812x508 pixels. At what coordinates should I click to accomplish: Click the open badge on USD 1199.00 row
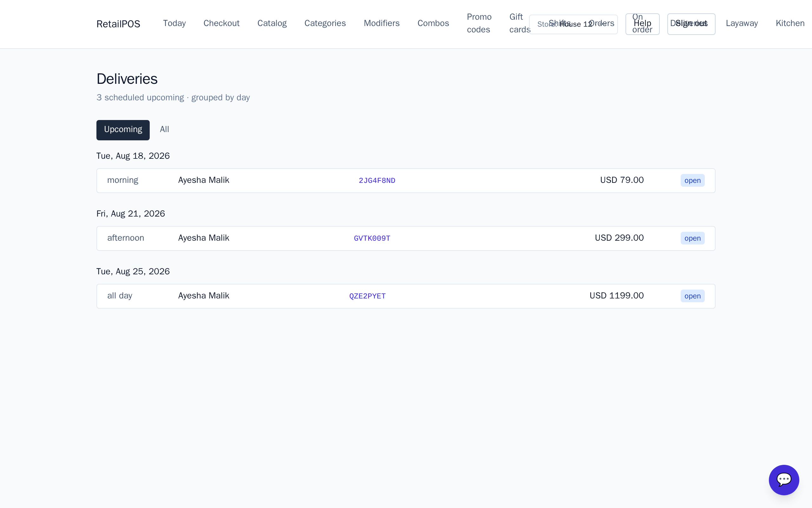(x=692, y=296)
